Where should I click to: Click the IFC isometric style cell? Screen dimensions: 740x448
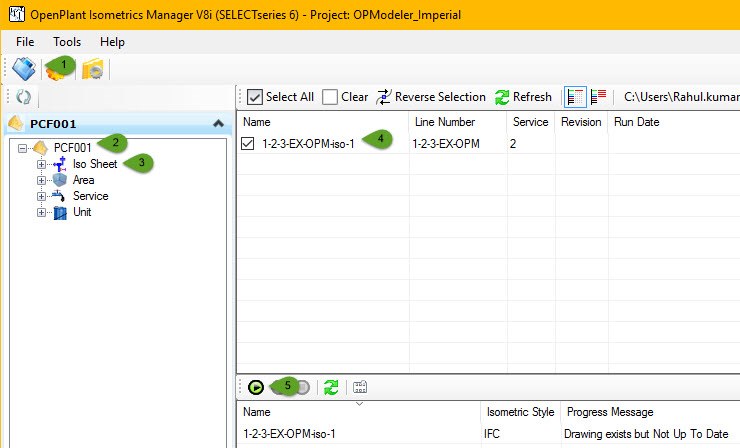point(492,434)
